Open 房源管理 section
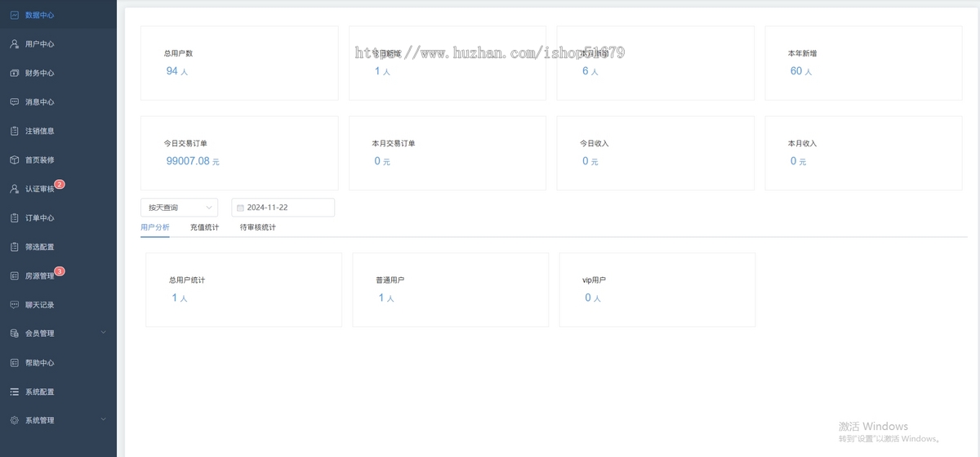The height and width of the screenshot is (457, 980). [58, 276]
